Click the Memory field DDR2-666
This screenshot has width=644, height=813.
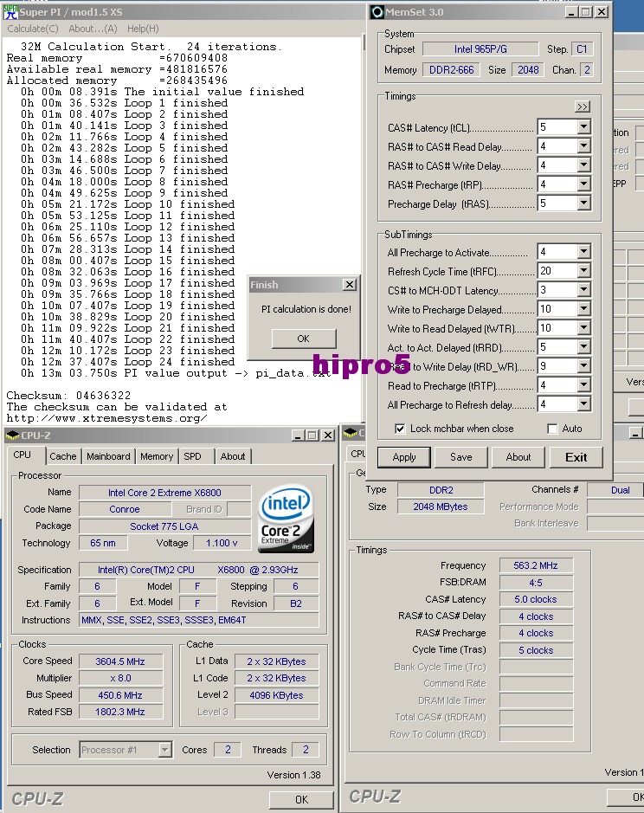pyautogui.click(x=452, y=70)
